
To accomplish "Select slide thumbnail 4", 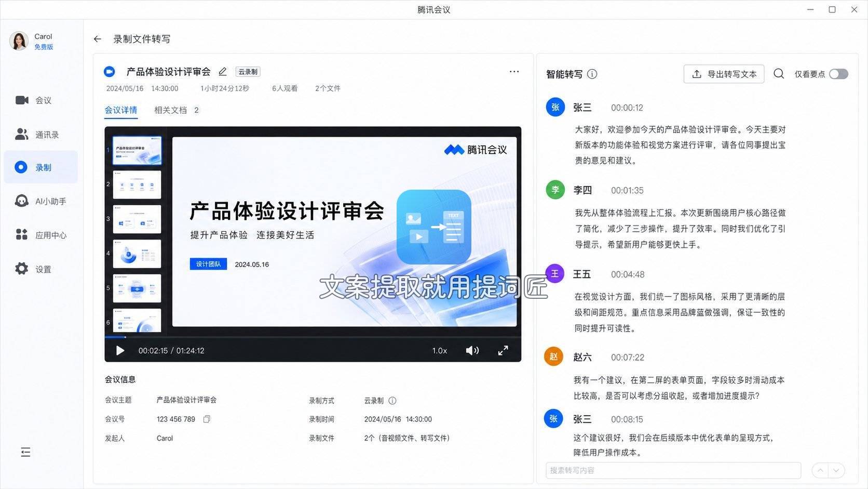I will tap(137, 254).
